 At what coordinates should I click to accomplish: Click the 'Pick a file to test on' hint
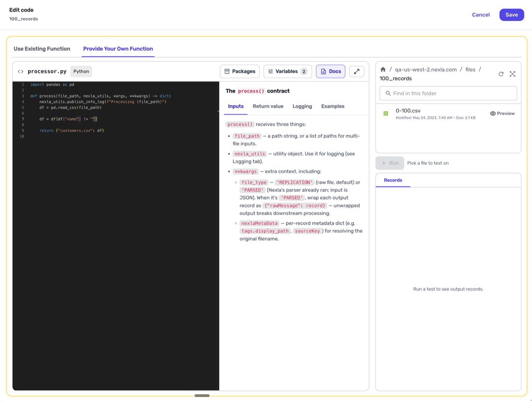(428, 163)
